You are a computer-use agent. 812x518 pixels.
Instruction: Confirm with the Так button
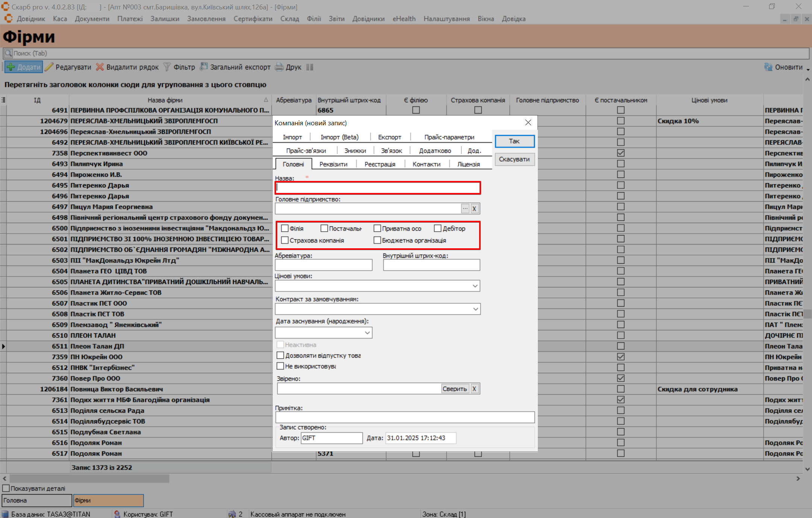click(514, 141)
